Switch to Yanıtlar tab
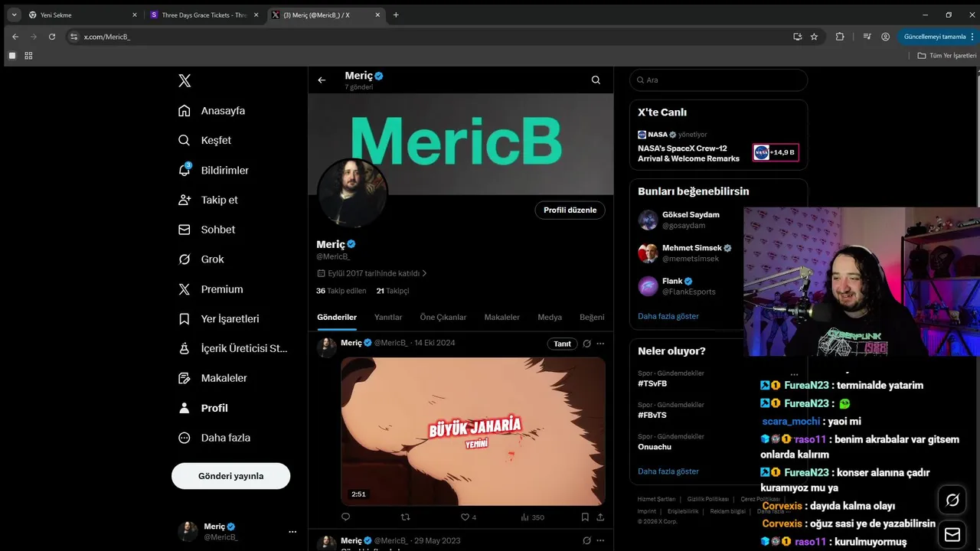980x551 pixels. [388, 317]
